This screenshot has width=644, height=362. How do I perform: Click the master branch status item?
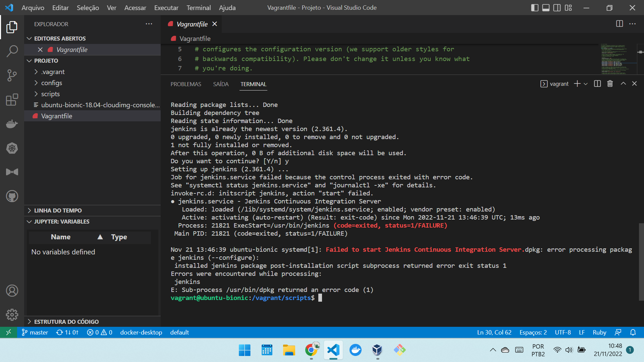coord(35,332)
